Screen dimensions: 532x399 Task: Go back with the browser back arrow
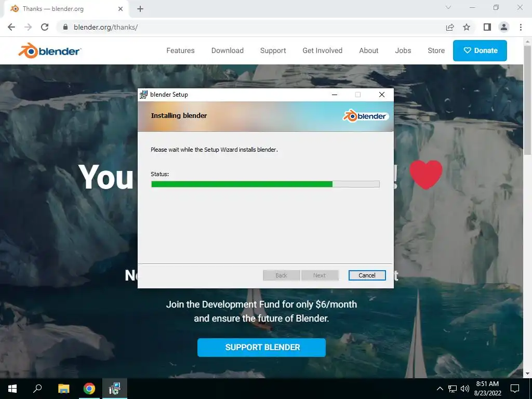coord(11,27)
